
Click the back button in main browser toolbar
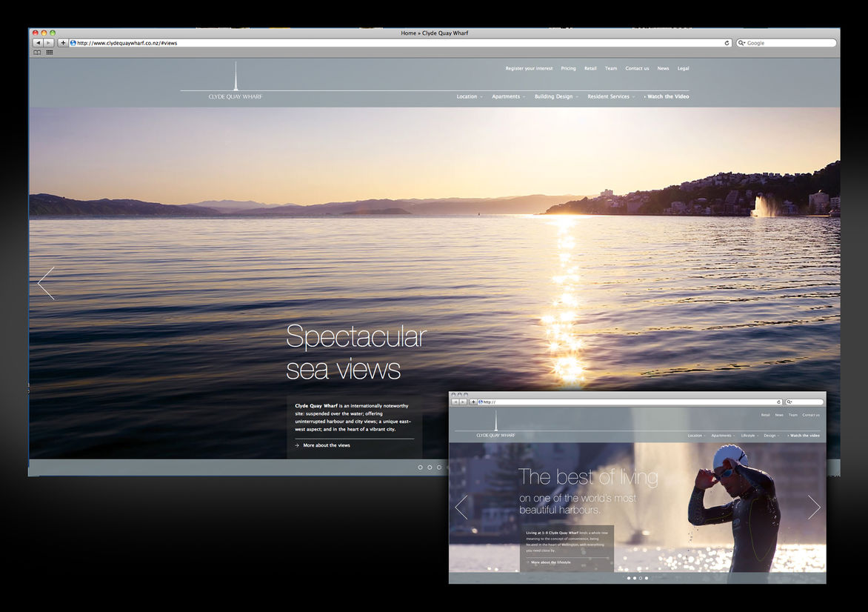39,43
